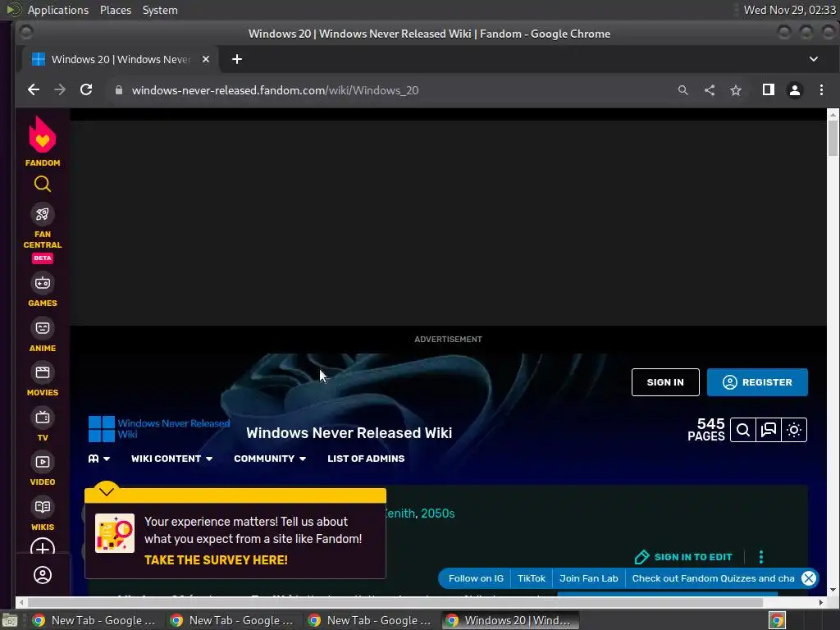840x630 pixels.
Task: Toggle the Chrome side panel icon
Action: tap(768, 90)
